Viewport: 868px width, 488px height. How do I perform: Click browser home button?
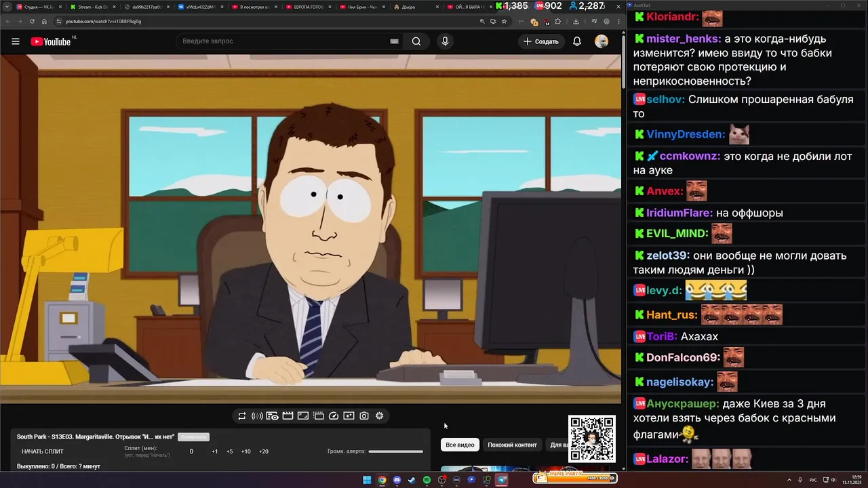(x=45, y=21)
